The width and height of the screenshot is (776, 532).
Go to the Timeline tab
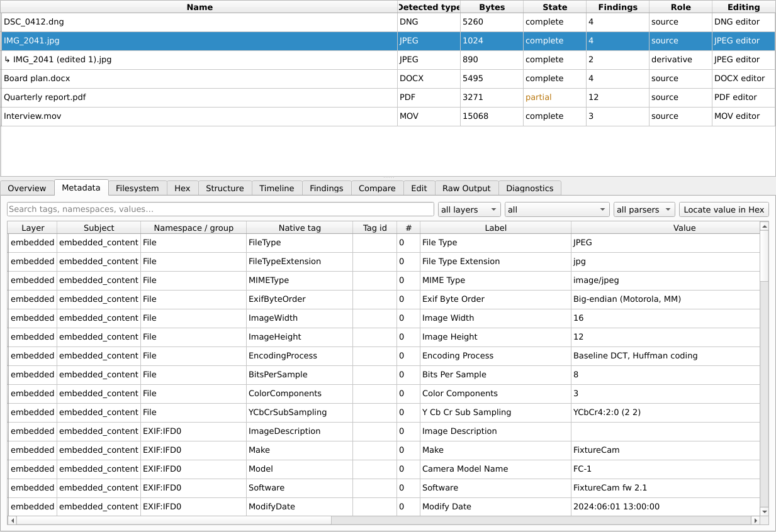pyautogui.click(x=277, y=188)
